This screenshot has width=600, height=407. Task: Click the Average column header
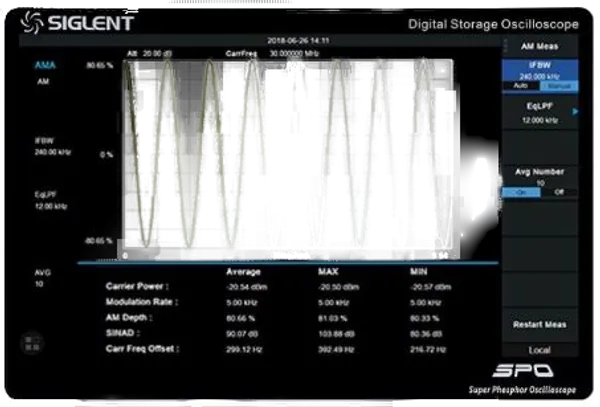click(x=243, y=272)
